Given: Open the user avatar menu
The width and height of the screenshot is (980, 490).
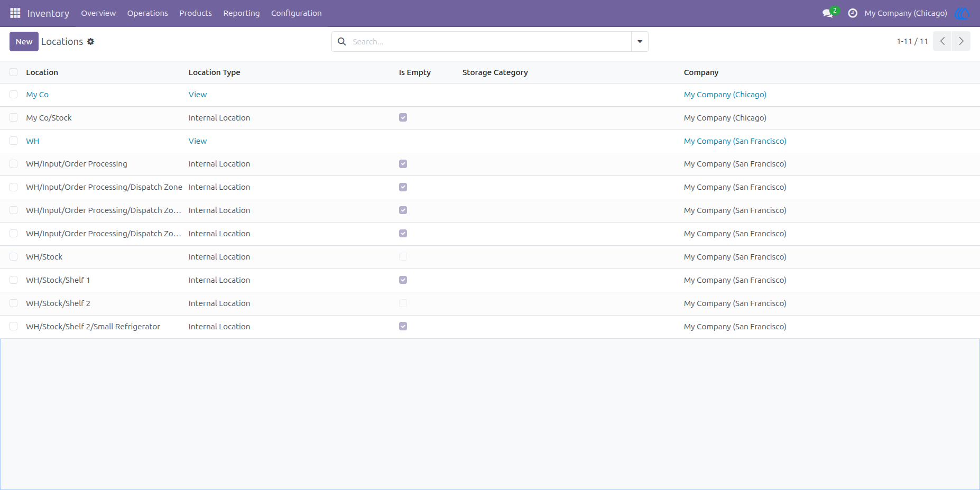Looking at the screenshot, I should pyautogui.click(x=962, y=13).
